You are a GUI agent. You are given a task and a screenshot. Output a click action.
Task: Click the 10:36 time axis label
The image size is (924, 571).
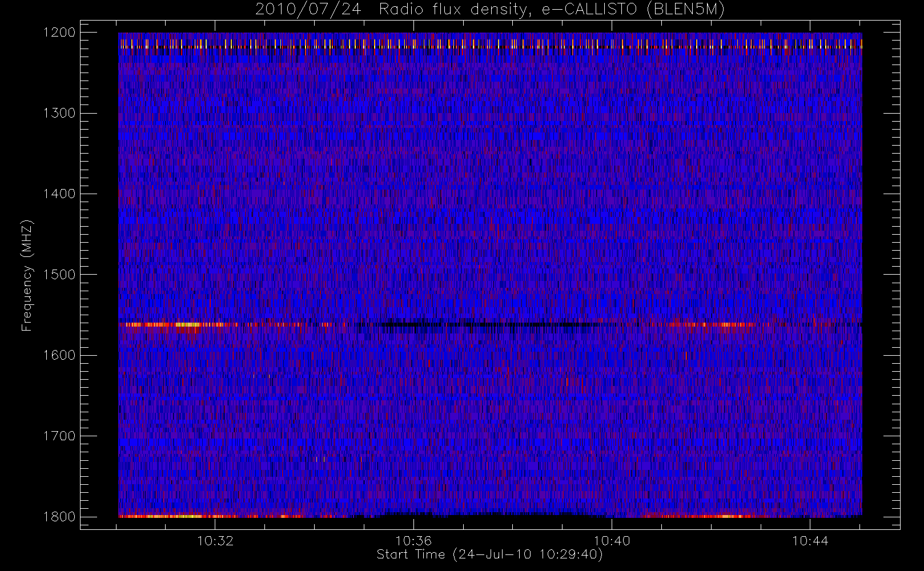413,541
